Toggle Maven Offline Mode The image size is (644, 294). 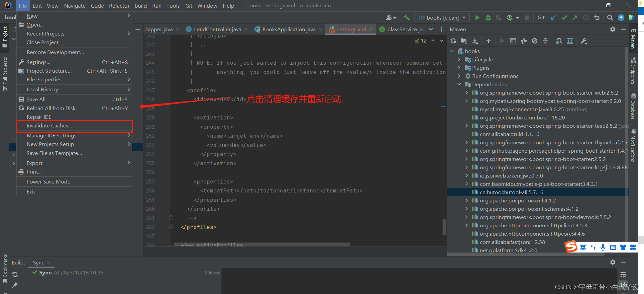coord(524,41)
